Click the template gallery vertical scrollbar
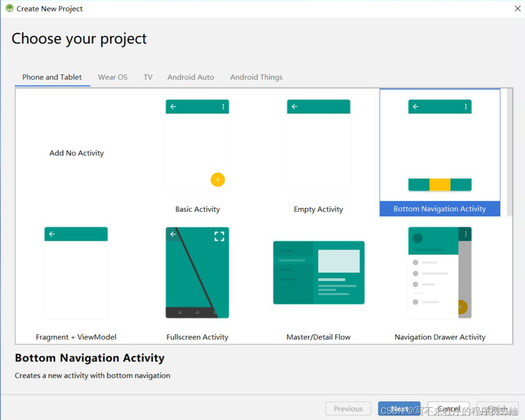Viewport: 525px width, 420px height. (x=510, y=152)
